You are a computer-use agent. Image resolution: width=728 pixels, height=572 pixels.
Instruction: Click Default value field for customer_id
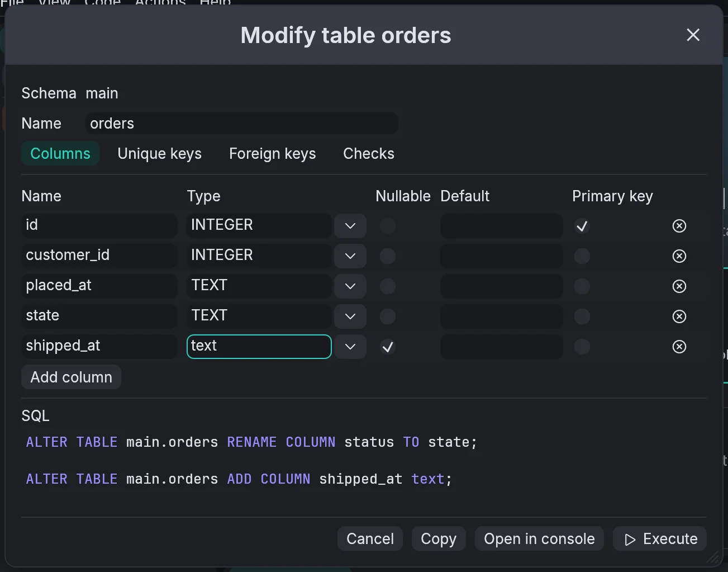coord(502,256)
